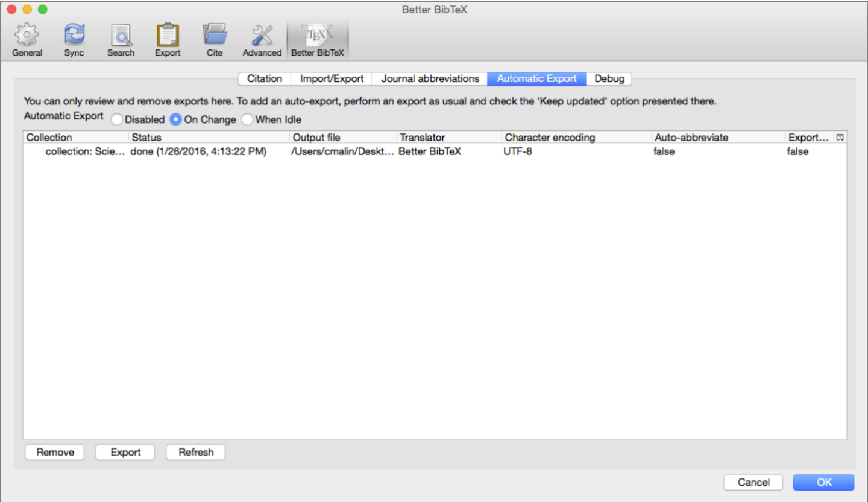
Task: Switch to the Journal abbreviations tab
Action: [430, 78]
